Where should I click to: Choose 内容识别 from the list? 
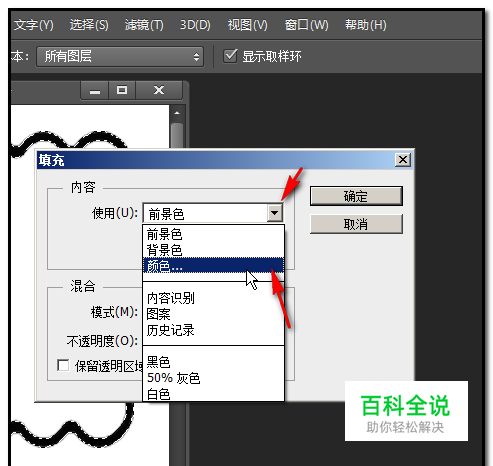[213, 298]
